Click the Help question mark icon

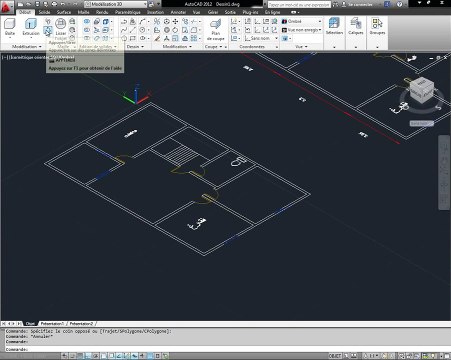coord(400,4)
